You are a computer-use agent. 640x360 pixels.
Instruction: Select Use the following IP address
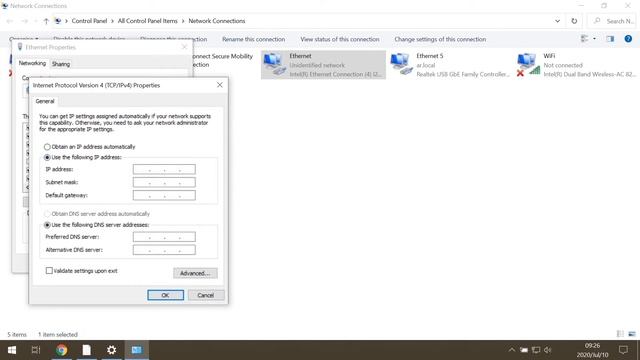[x=83, y=157]
